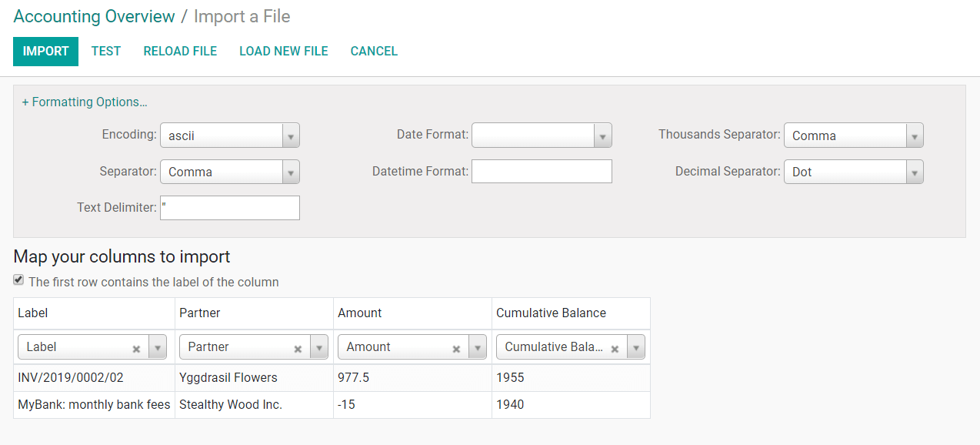Open the Separator dropdown
The image size is (980, 445).
tap(291, 171)
